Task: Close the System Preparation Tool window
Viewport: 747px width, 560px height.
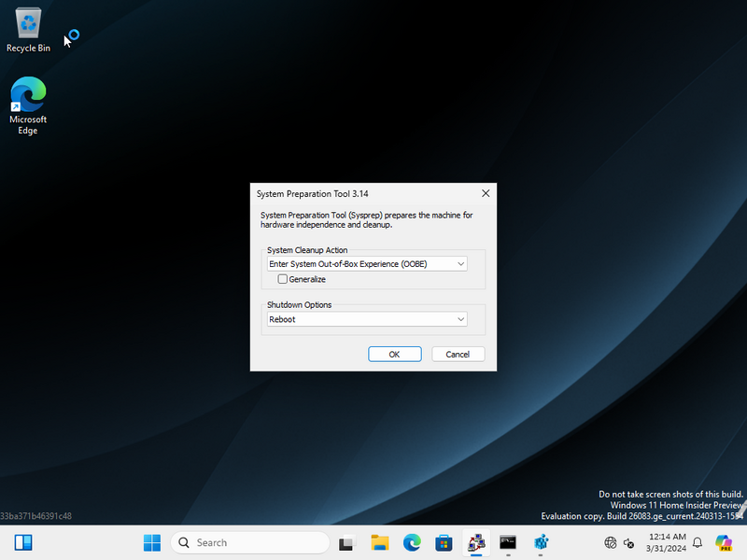Action: click(x=485, y=194)
